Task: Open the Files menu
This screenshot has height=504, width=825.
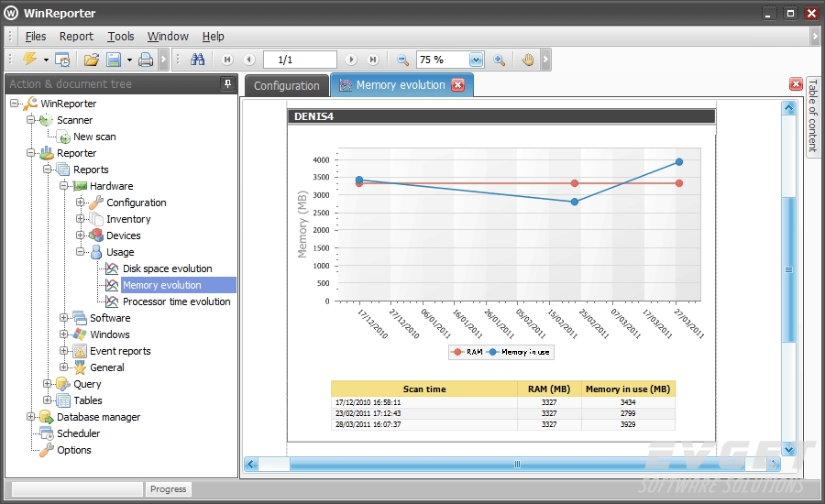Action: (x=36, y=37)
